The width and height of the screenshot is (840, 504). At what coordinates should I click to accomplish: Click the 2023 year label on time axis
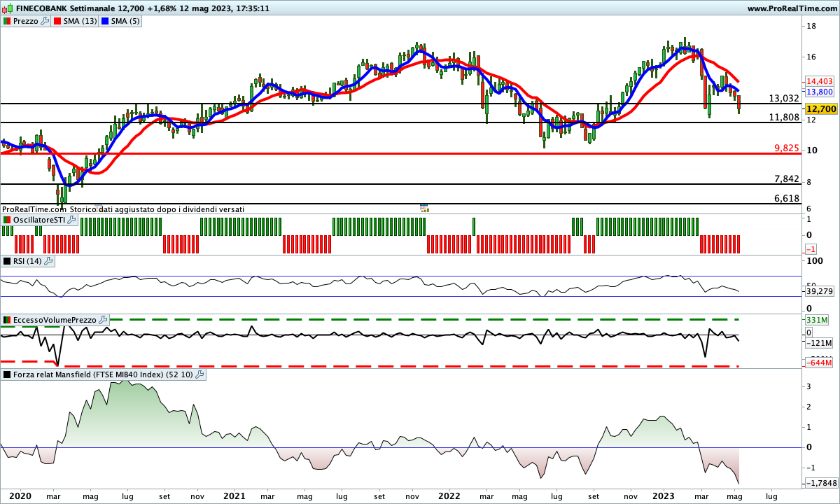click(x=664, y=496)
